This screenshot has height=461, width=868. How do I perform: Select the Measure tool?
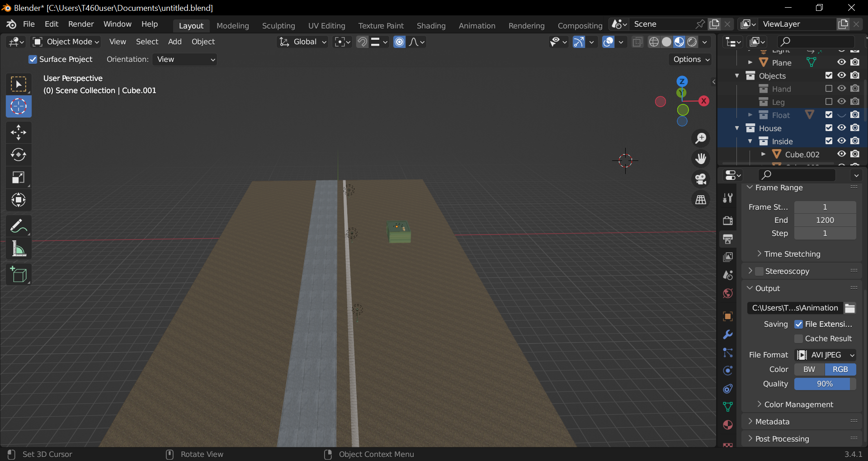pos(19,249)
